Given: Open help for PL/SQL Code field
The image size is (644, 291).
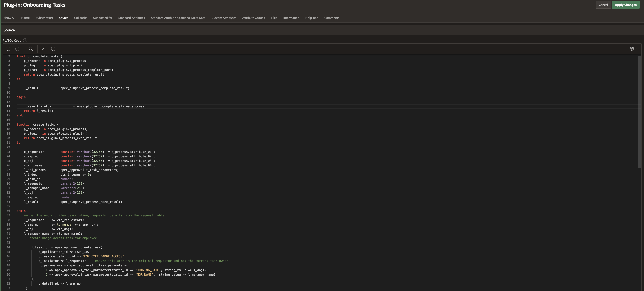Looking at the screenshot, I should click(x=25, y=40).
